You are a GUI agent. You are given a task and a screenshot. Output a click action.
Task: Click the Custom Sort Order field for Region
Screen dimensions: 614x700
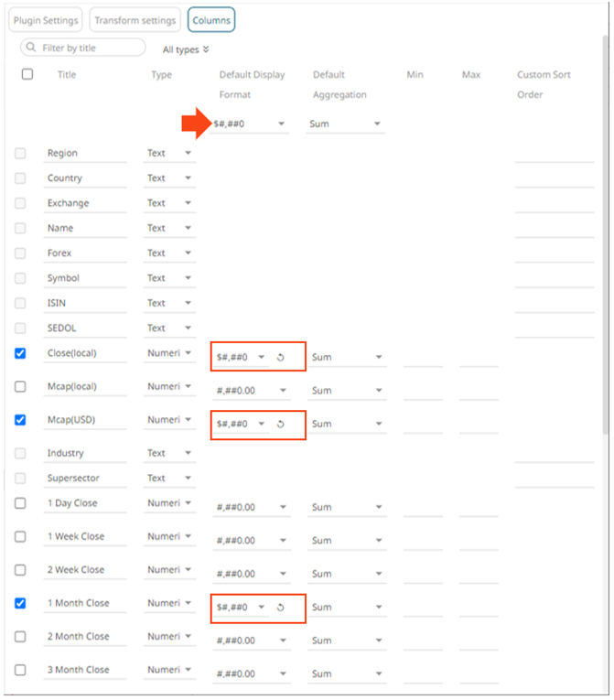[555, 154]
